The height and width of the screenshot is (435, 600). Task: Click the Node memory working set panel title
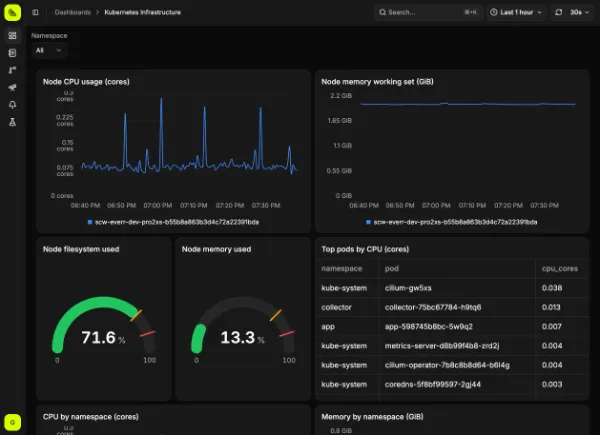pyautogui.click(x=377, y=81)
